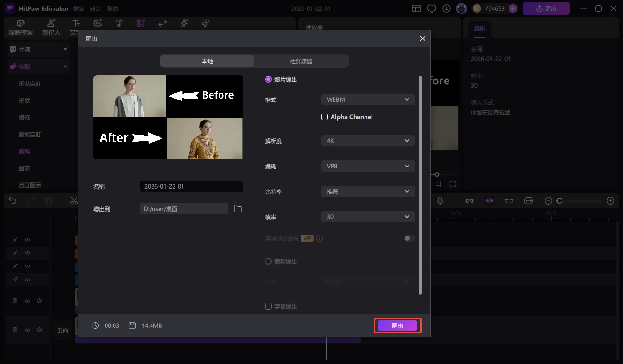Click the folder icon to browse export location

(x=237, y=209)
